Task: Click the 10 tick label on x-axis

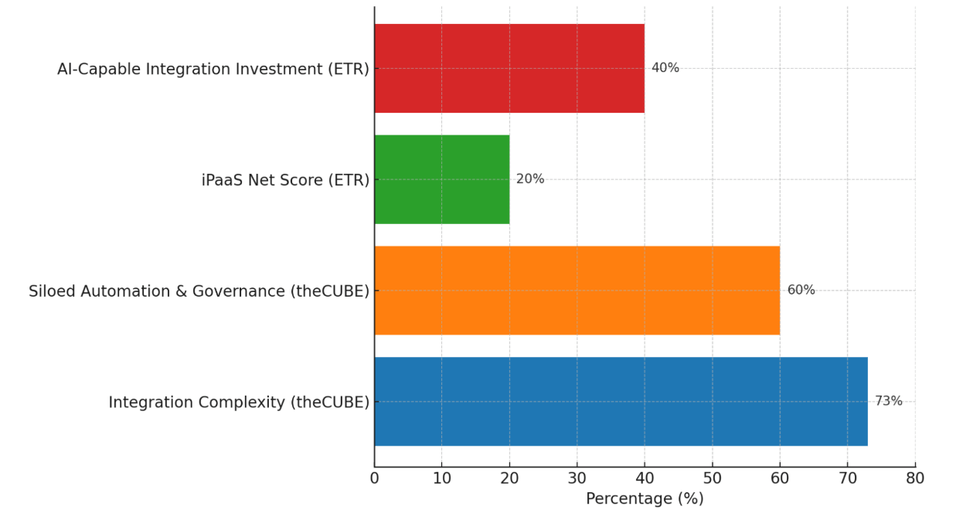Action: [442, 478]
